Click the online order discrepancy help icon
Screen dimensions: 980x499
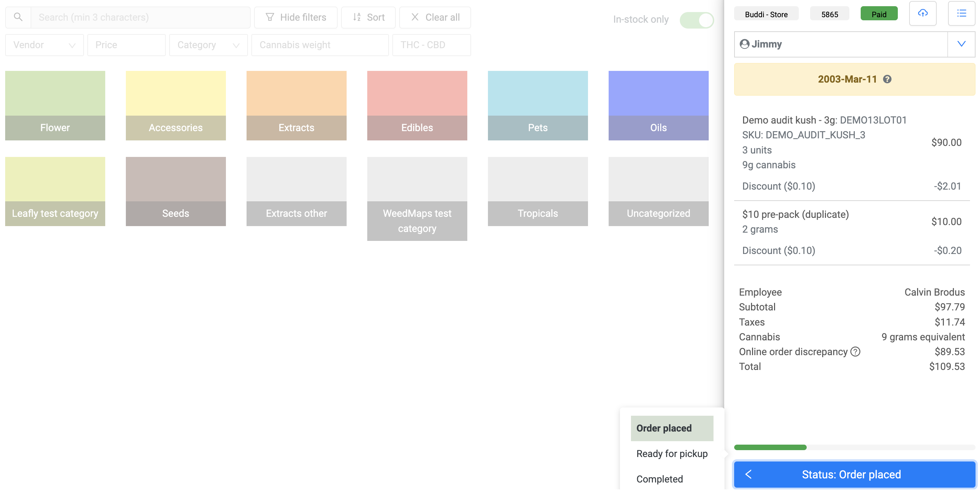pos(855,352)
